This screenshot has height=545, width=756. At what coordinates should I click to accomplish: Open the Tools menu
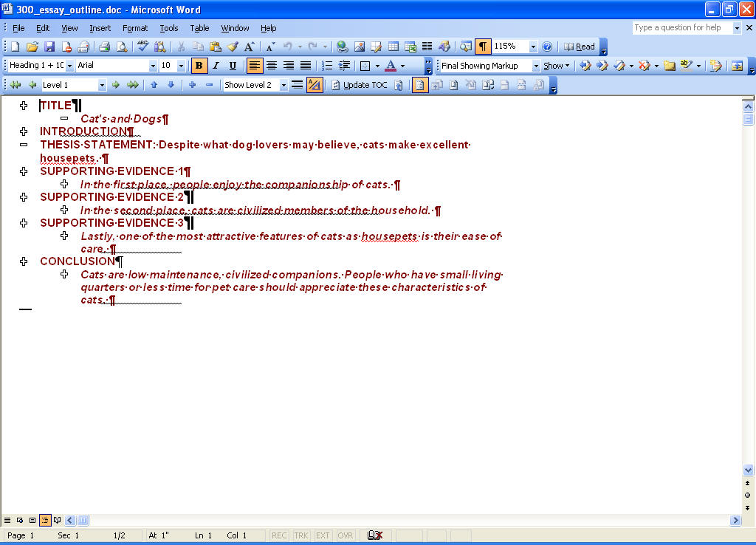(169, 28)
